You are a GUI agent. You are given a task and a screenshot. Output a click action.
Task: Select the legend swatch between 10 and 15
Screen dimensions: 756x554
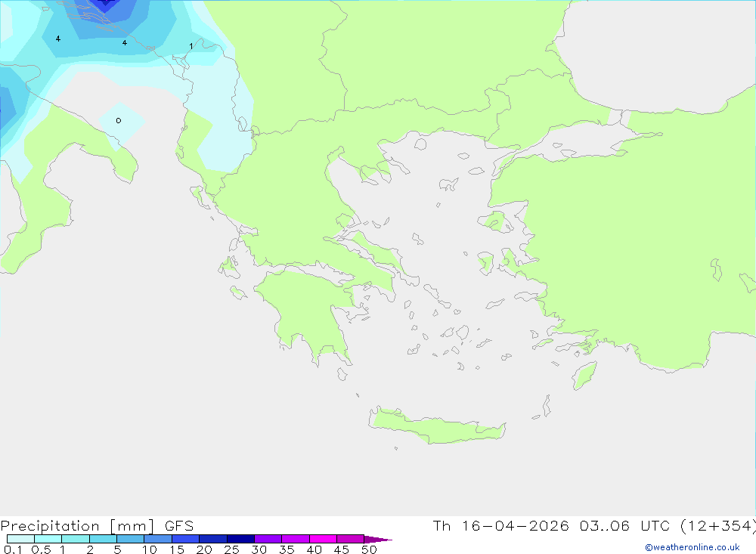[x=158, y=539]
